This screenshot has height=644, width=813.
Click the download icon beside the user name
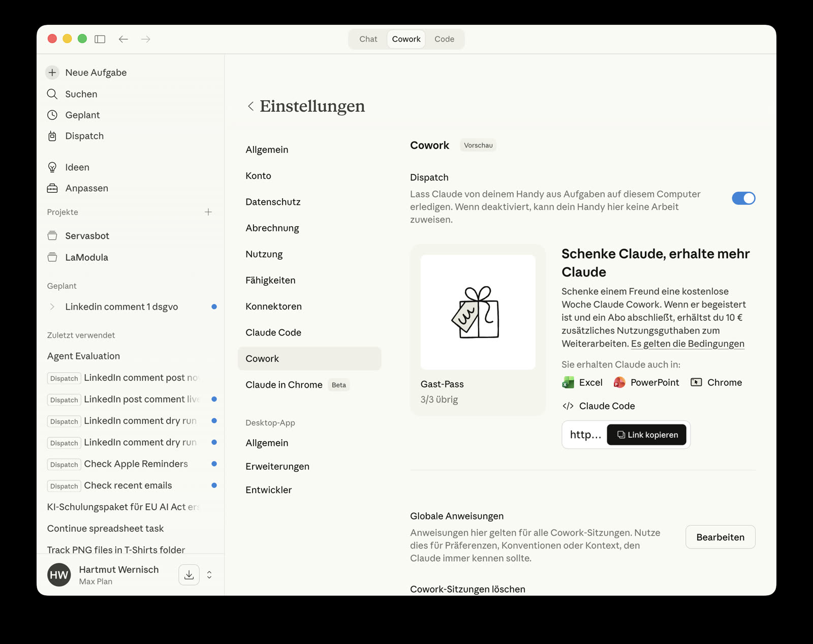189,575
